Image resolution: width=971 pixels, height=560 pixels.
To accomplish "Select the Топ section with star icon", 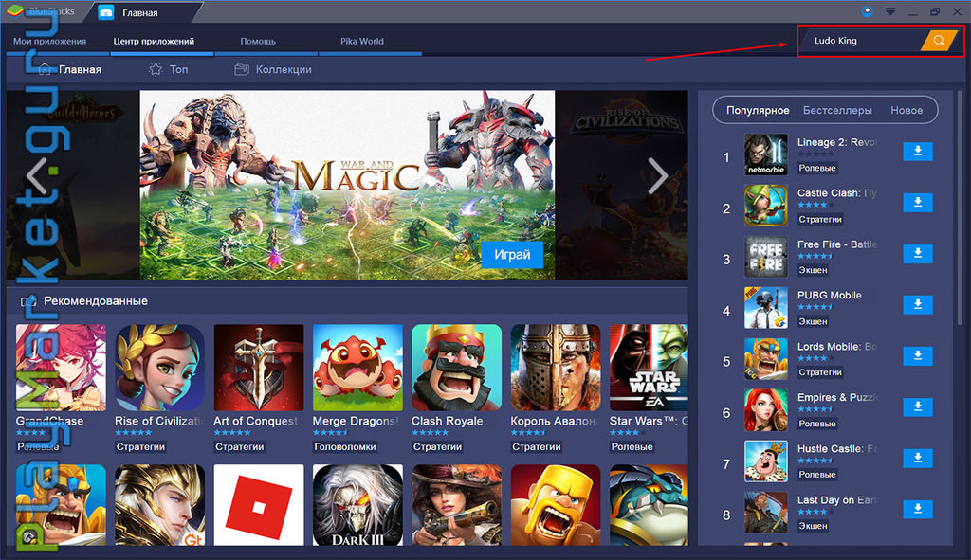I will pos(169,69).
